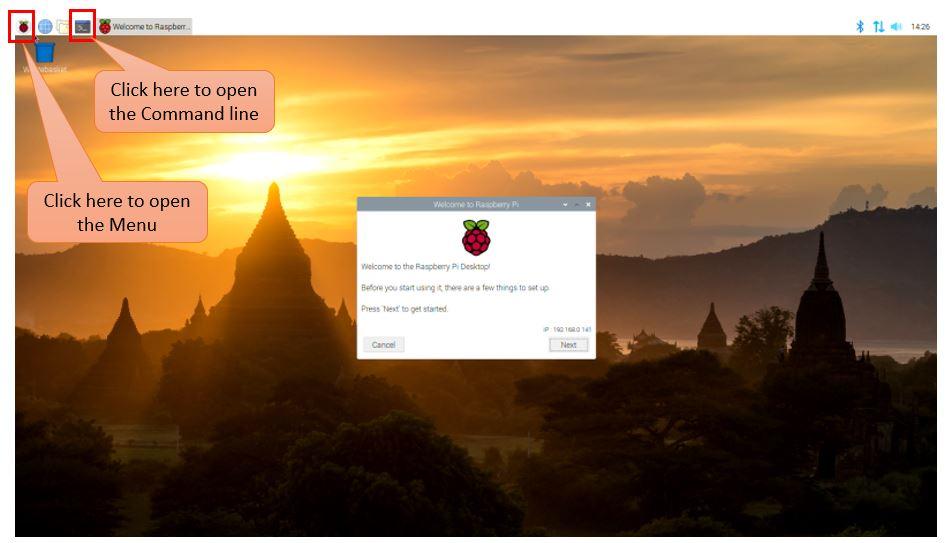Screen dimensions: 945x543
Task: Click Next to begin setup
Action: pos(568,345)
